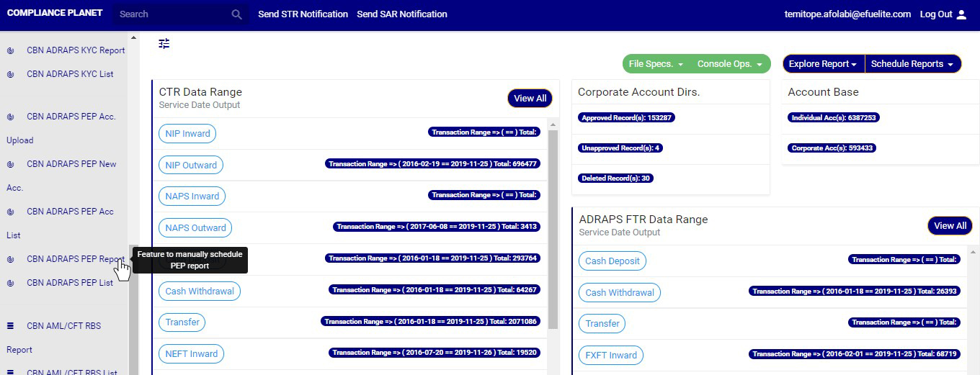Click into the Search input field
The image size is (980, 375).
[x=173, y=14]
